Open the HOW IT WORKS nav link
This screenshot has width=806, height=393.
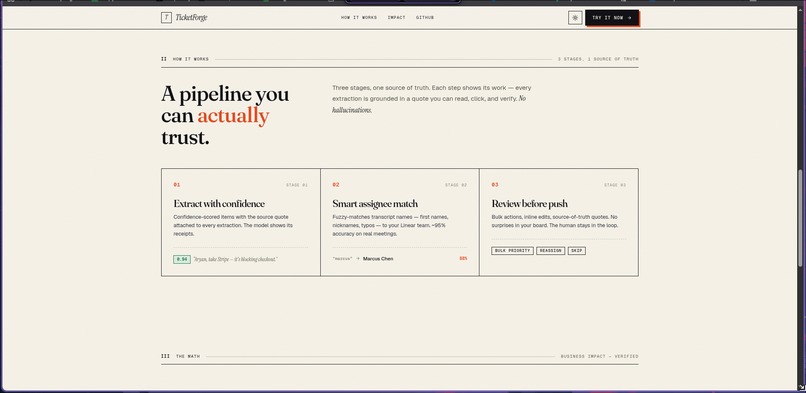point(359,17)
